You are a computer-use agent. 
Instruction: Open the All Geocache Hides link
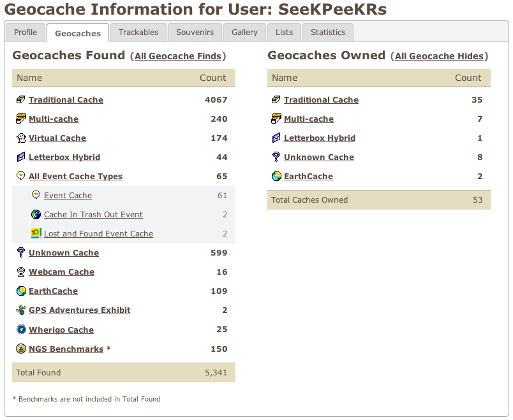click(441, 57)
